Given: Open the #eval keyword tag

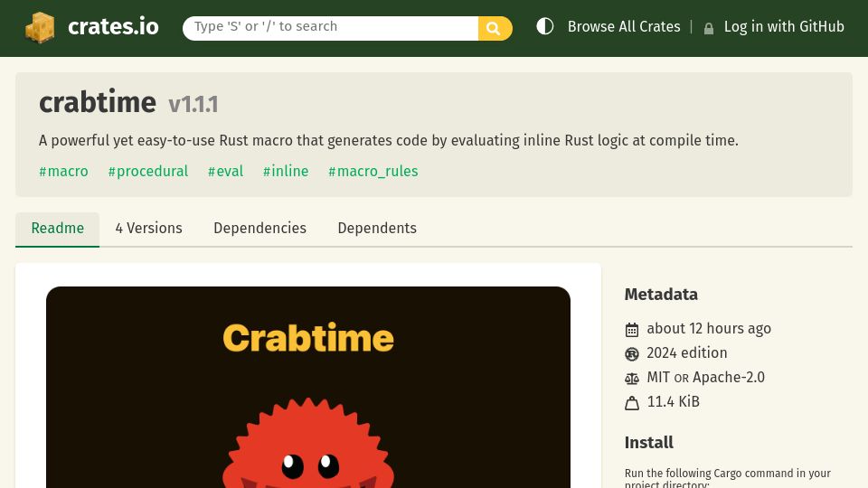Looking at the screenshot, I should pos(225,172).
